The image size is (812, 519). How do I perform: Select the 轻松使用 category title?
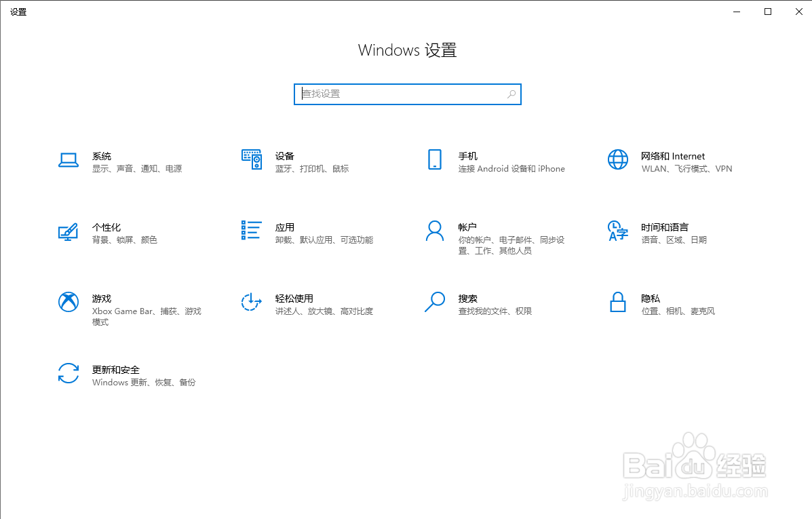pos(294,299)
